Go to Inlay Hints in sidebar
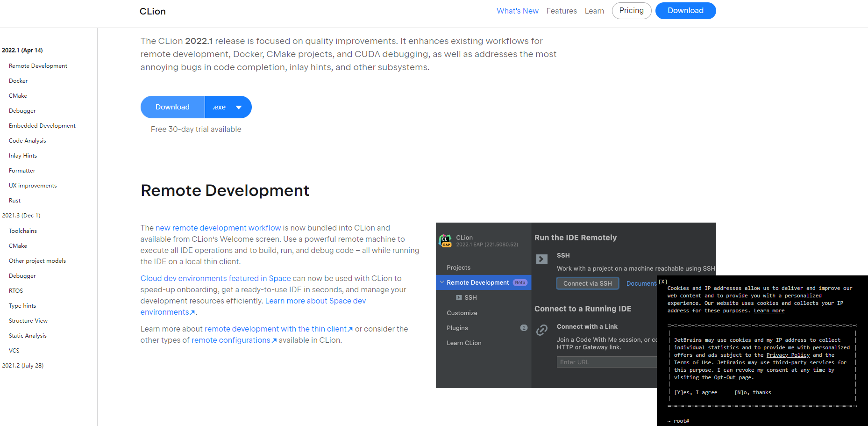Screen dimensions: 868x426 pyautogui.click(x=22, y=156)
